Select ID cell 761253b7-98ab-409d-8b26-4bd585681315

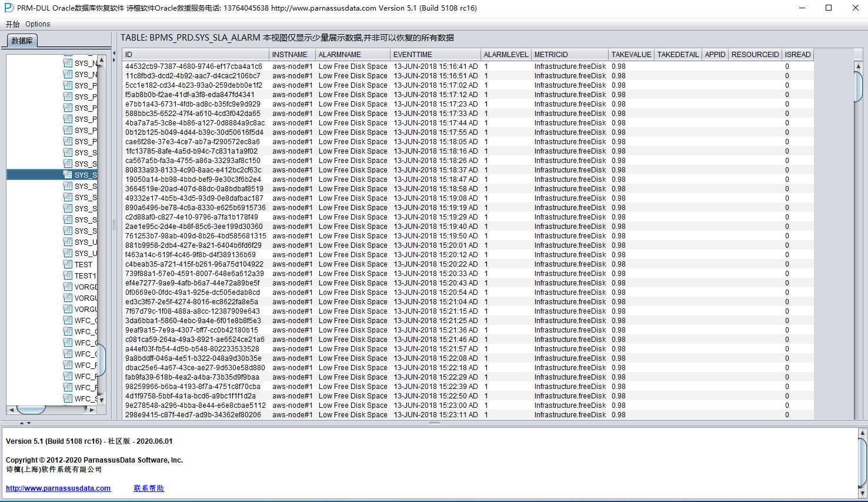[196, 236]
